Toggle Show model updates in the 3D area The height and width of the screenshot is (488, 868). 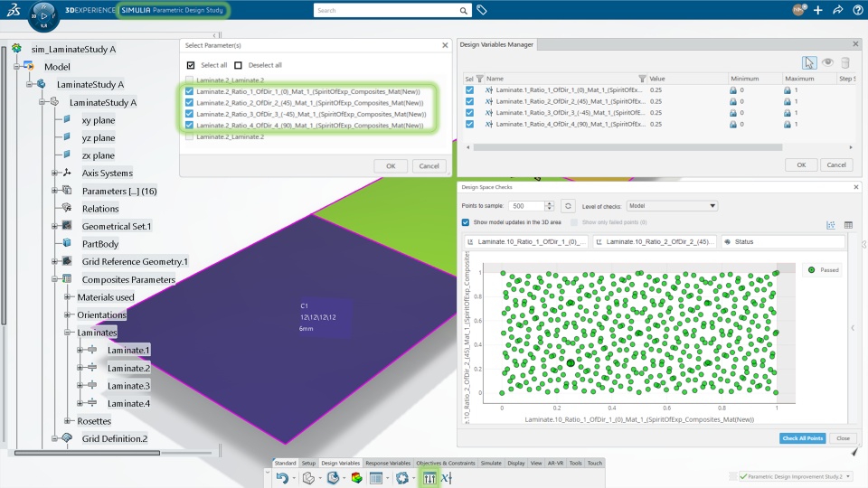(x=466, y=222)
